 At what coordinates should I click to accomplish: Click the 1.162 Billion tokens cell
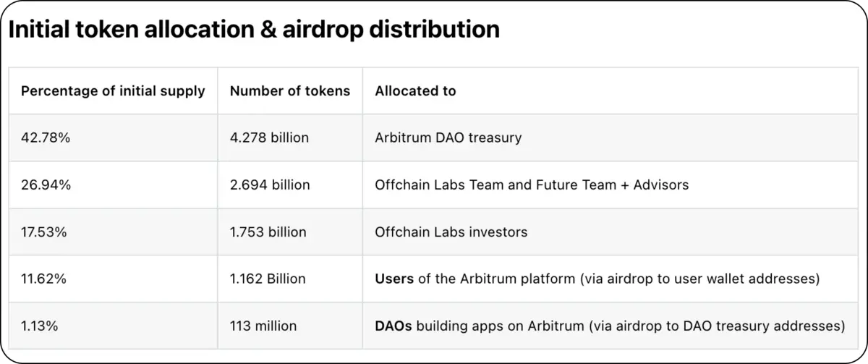point(268,279)
